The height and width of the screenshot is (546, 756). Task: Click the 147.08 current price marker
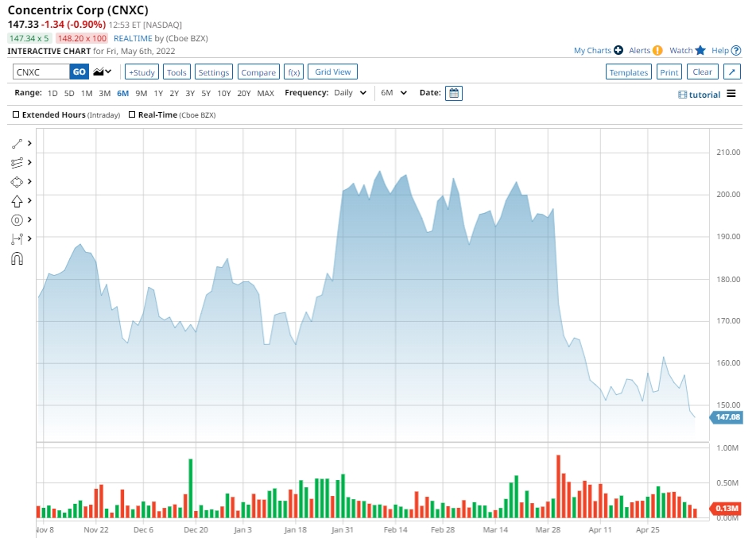726,416
